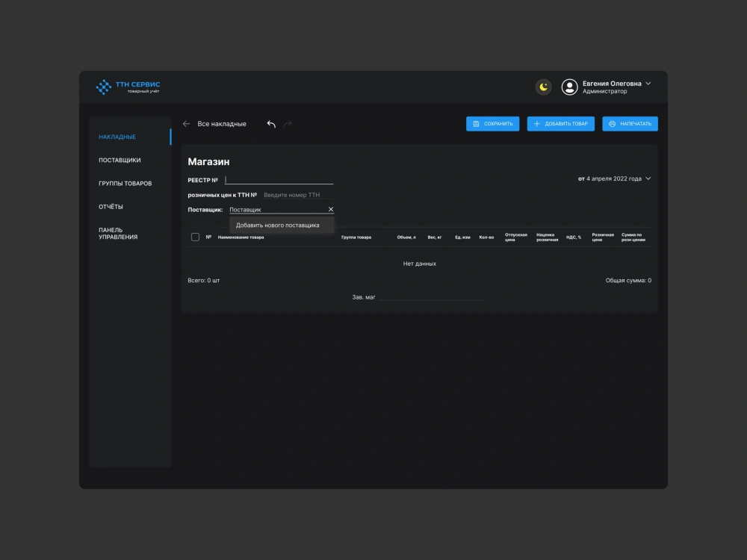This screenshot has height=560, width=747.
Task: Open the Накладные section
Action: [117, 137]
